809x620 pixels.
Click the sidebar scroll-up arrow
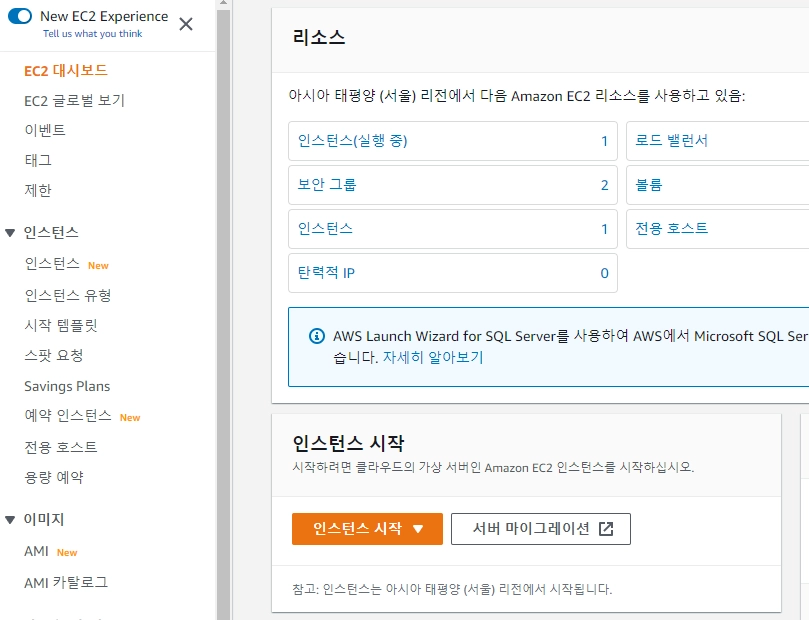[x=223, y=3]
